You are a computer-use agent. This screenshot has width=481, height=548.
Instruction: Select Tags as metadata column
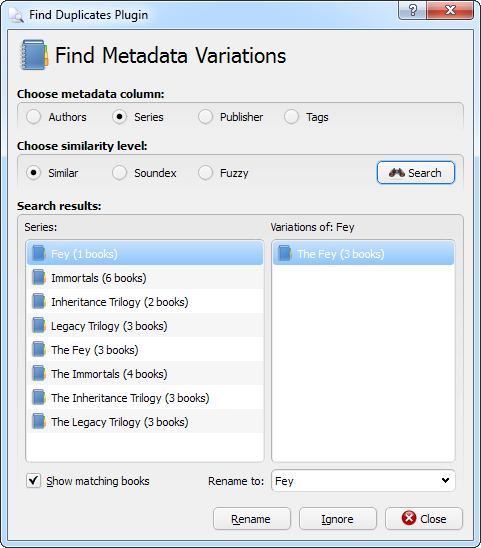pyautogui.click(x=291, y=117)
